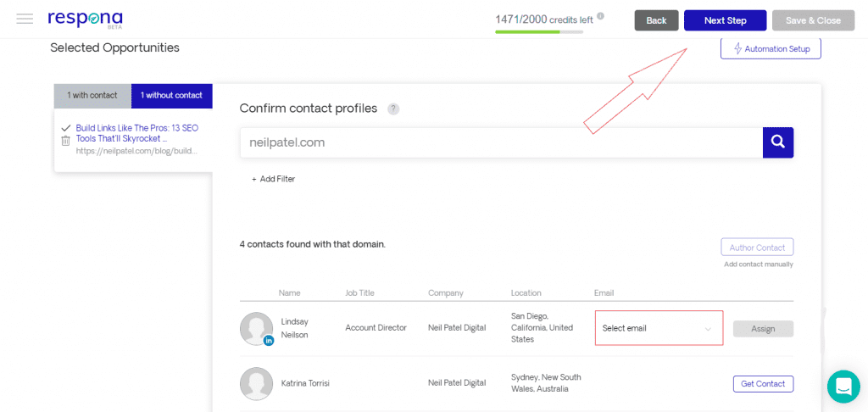Image resolution: width=868 pixels, height=412 pixels.
Task: Click "4 contacts found with that domain" text
Action: tap(312, 244)
